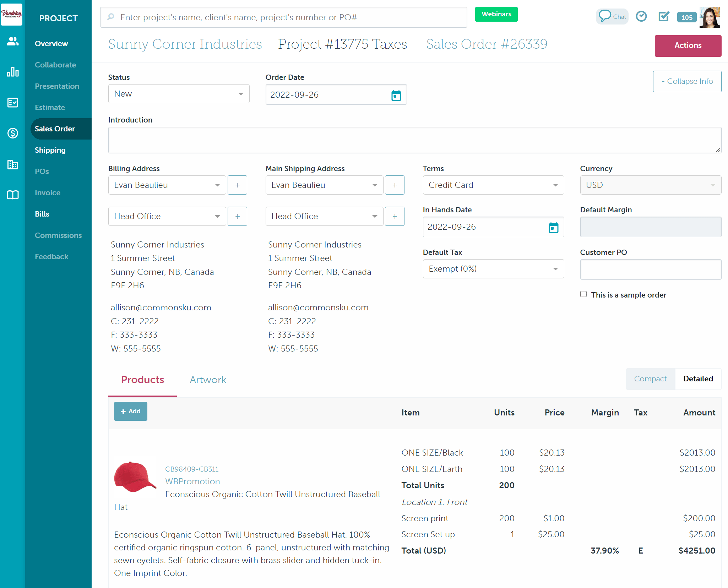Open the building companies icon
This screenshot has width=728, height=588.
point(13,164)
